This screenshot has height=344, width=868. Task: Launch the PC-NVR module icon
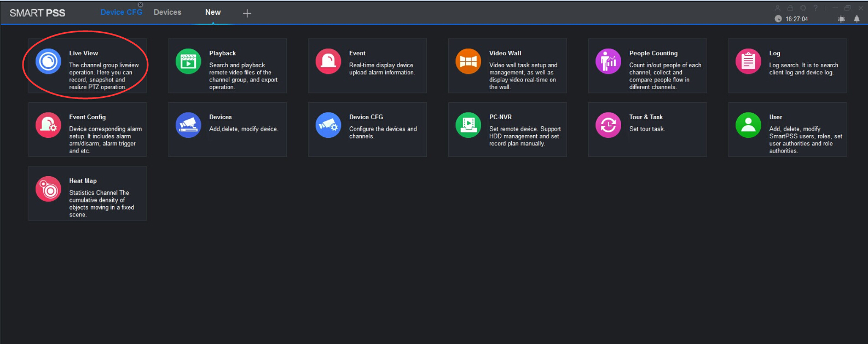click(x=468, y=125)
